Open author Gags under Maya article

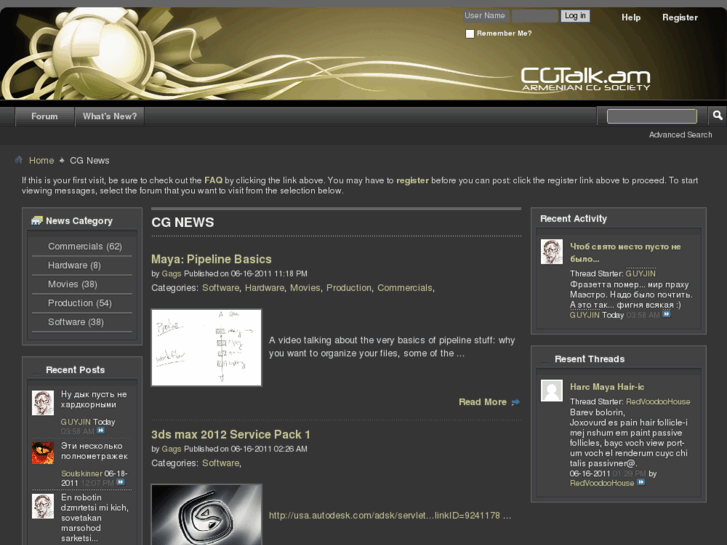click(171, 274)
